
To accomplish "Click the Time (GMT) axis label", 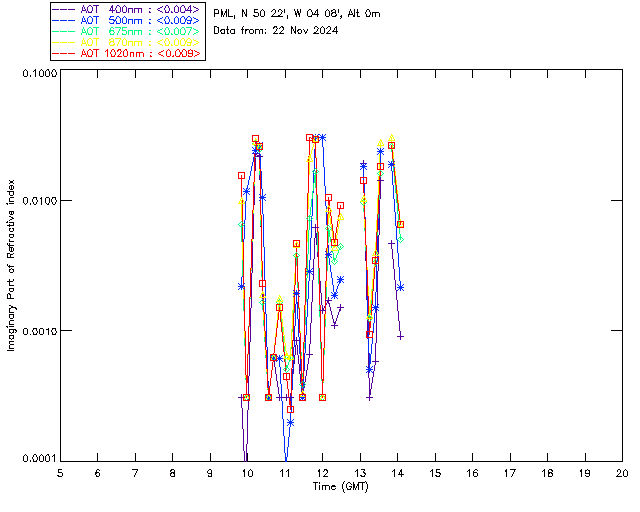I will [x=341, y=487].
